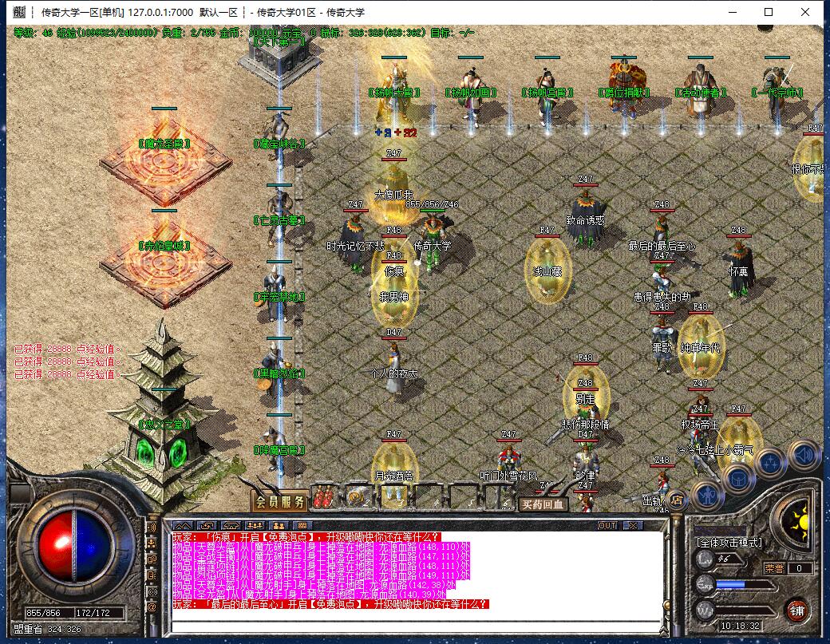830x644 pixels.
Task: Open the 店 shop round icon
Action: (677, 499)
